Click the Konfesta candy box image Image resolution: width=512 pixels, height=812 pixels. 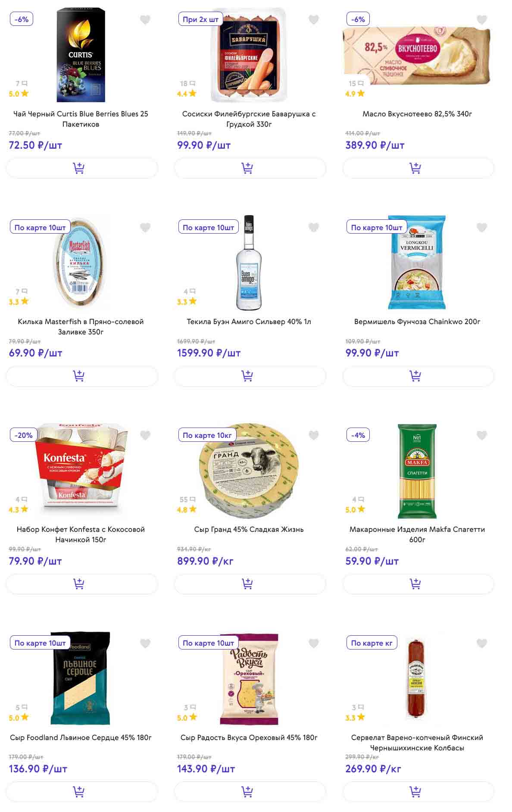point(82,470)
